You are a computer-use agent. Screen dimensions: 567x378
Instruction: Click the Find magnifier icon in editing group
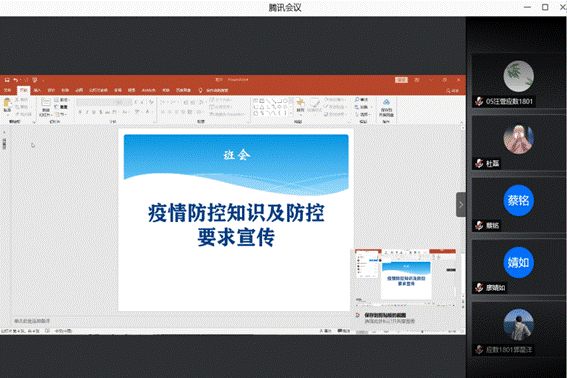(357, 99)
